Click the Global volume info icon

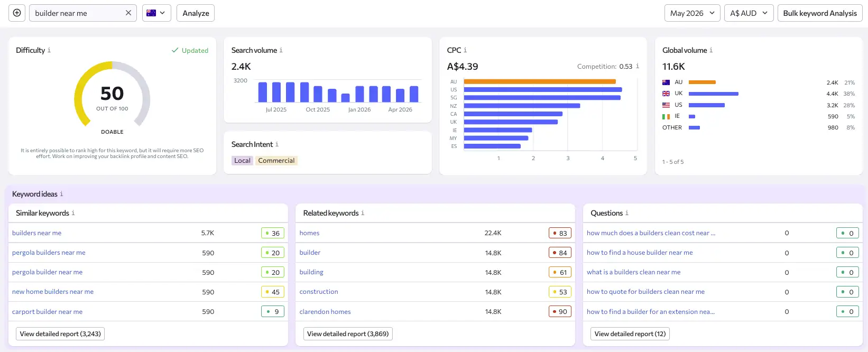click(x=711, y=50)
